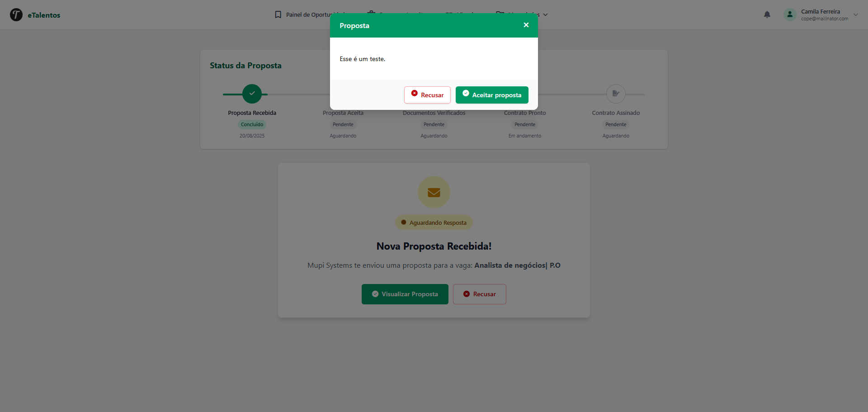Click the eTalentos brand name link

click(x=44, y=15)
